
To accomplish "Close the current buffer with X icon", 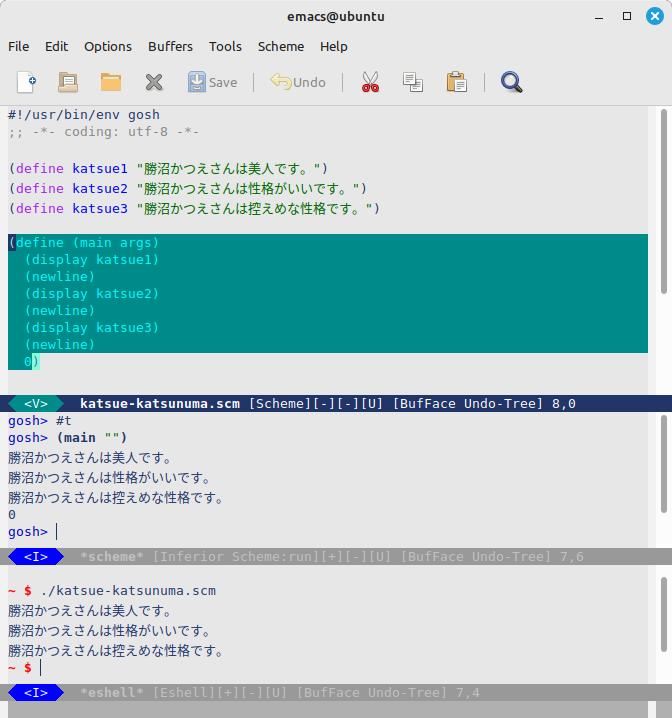I will click(154, 82).
